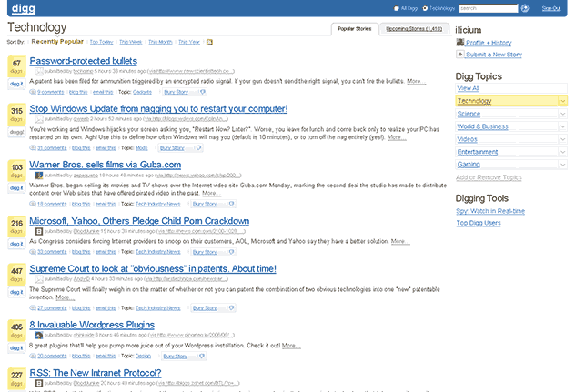The height and width of the screenshot is (392, 575).
Task: Click the profile avatar icon for illicium
Action: click(459, 43)
